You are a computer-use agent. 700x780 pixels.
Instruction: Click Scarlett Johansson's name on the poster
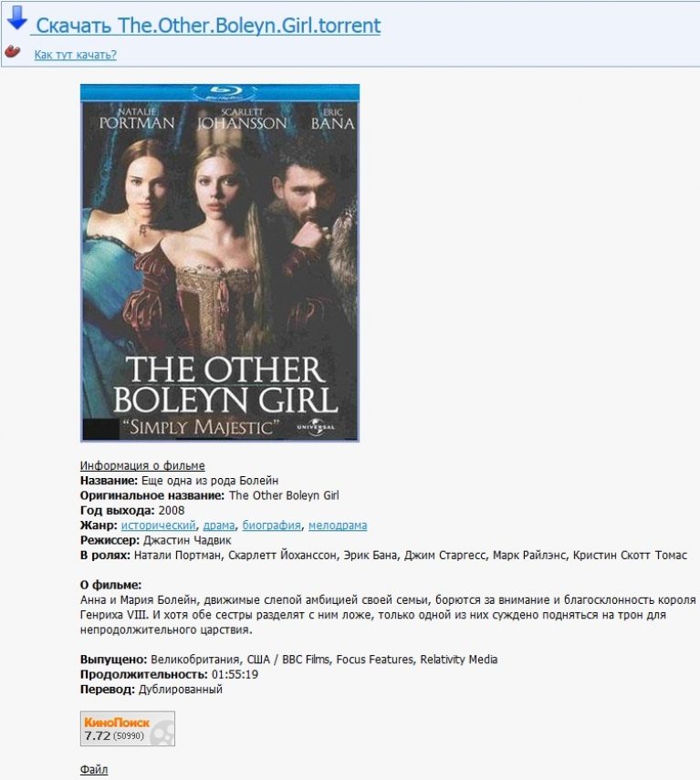tap(242, 119)
